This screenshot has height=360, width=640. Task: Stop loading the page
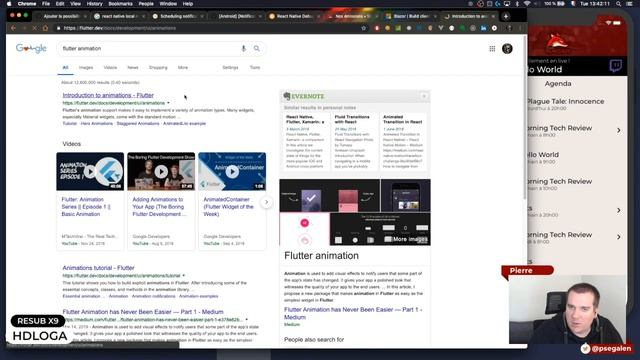pyautogui.click(x=34, y=28)
